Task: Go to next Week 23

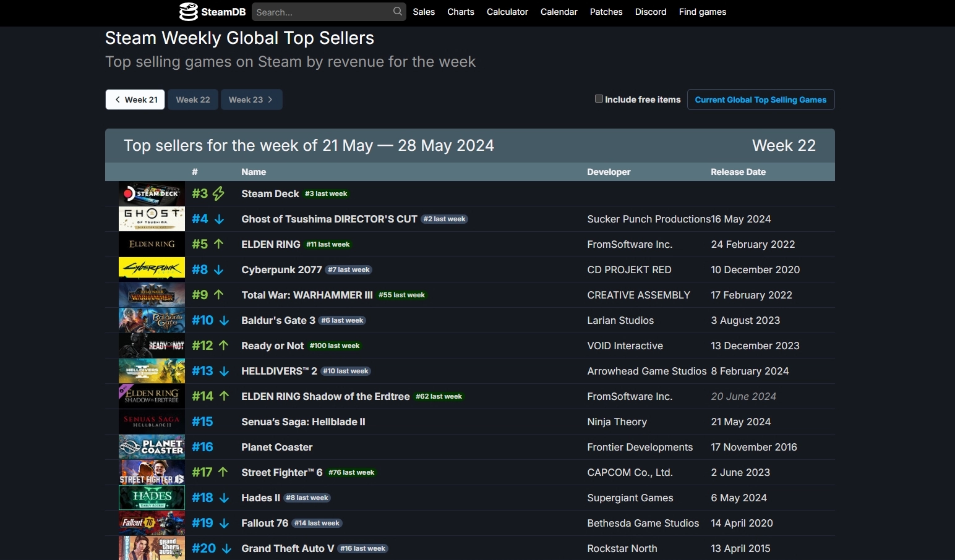Action: coord(251,100)
